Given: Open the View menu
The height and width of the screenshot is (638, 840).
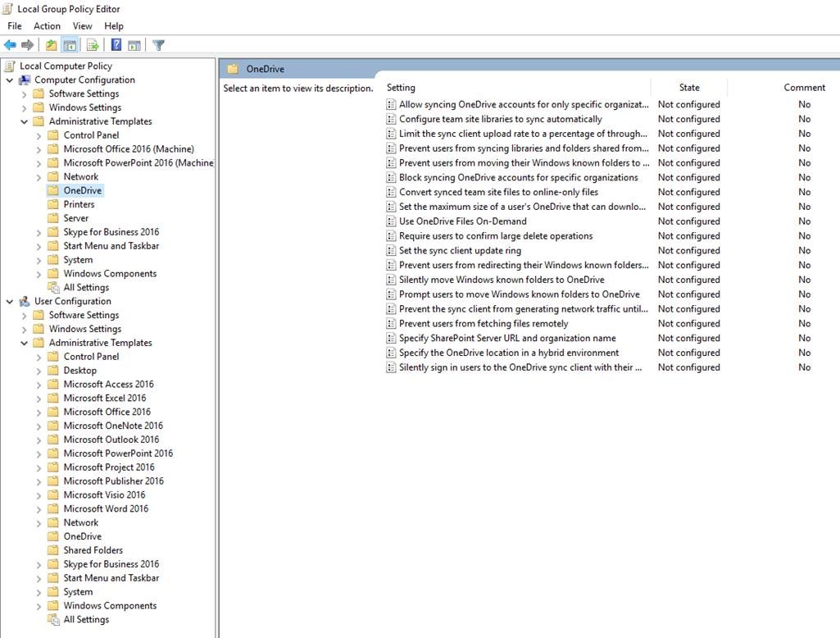Looking at the screenshot, I should tap(83, 25).
